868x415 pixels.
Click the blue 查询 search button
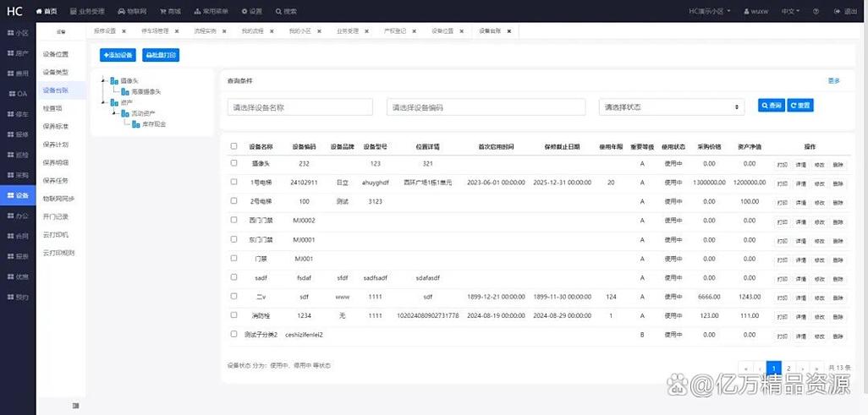[771, 105]
